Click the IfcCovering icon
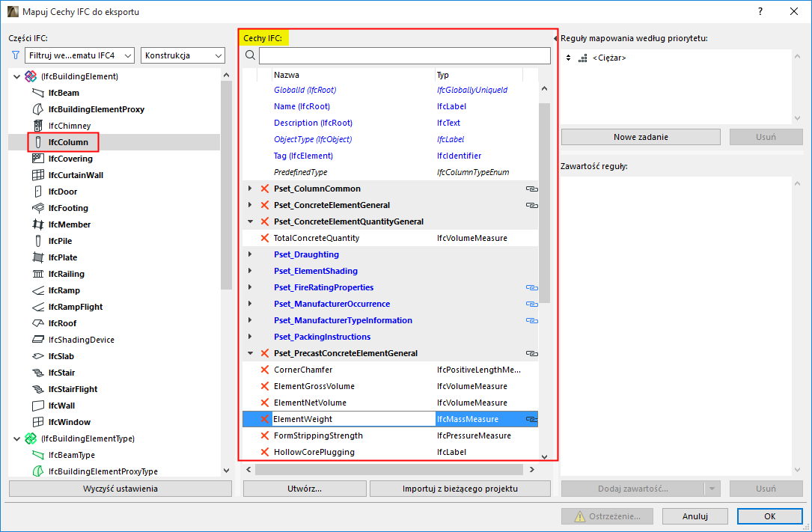Screen dimensions: 812x532 [x=38, y=159]
